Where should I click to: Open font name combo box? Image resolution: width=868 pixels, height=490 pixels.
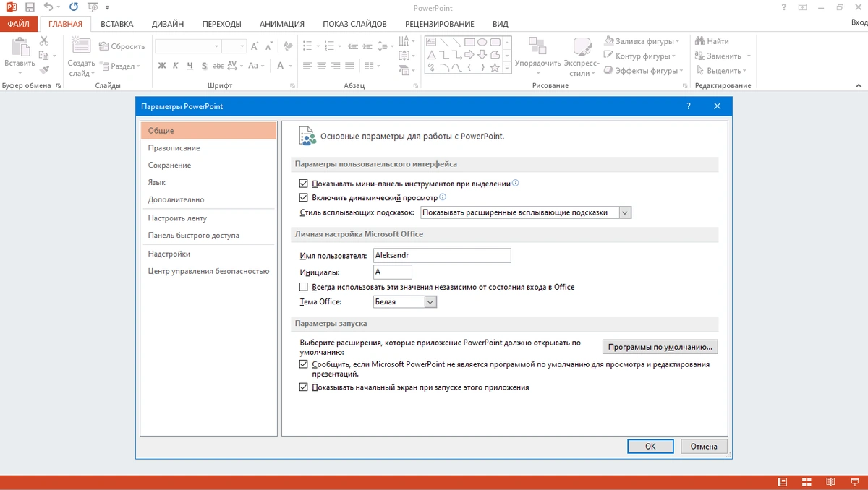pyautogui.click(x=188, y=46)
